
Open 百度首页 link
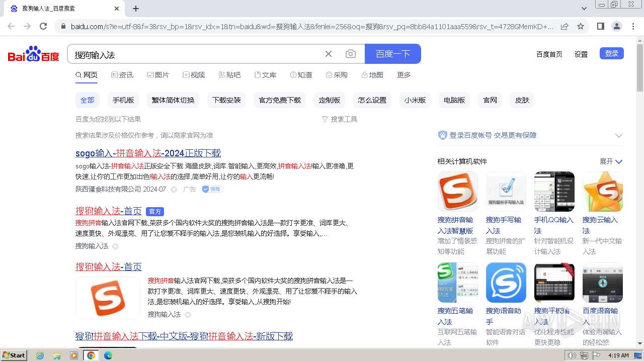click(x=549, y=54)
